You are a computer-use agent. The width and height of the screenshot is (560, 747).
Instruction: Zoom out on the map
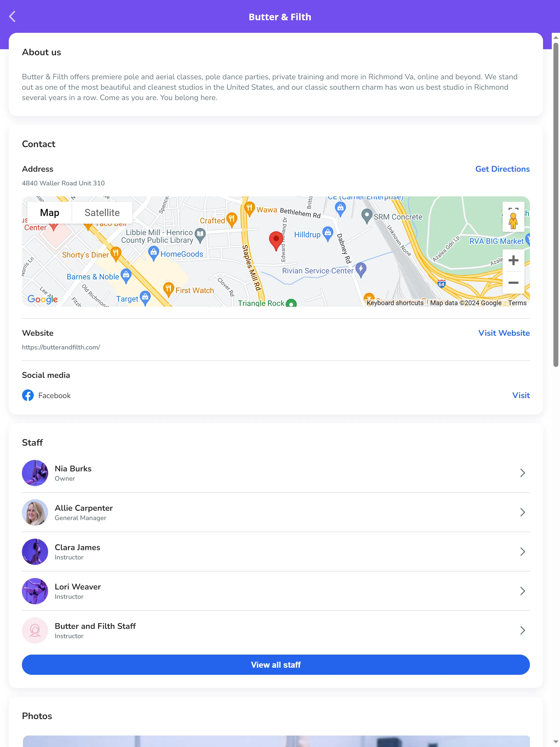pyautogui.click(x=513, y=283)
